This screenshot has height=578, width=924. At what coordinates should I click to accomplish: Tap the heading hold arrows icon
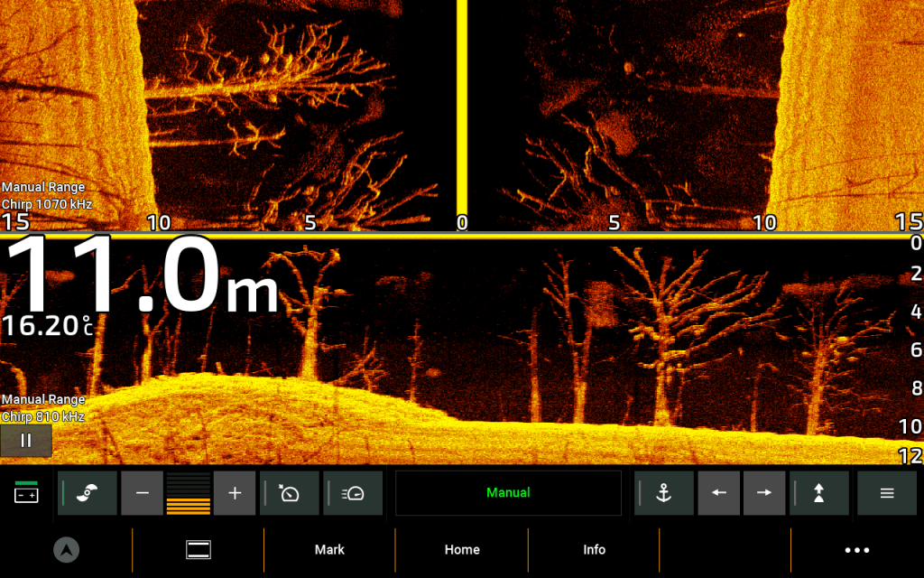click(x=819, y=493)
